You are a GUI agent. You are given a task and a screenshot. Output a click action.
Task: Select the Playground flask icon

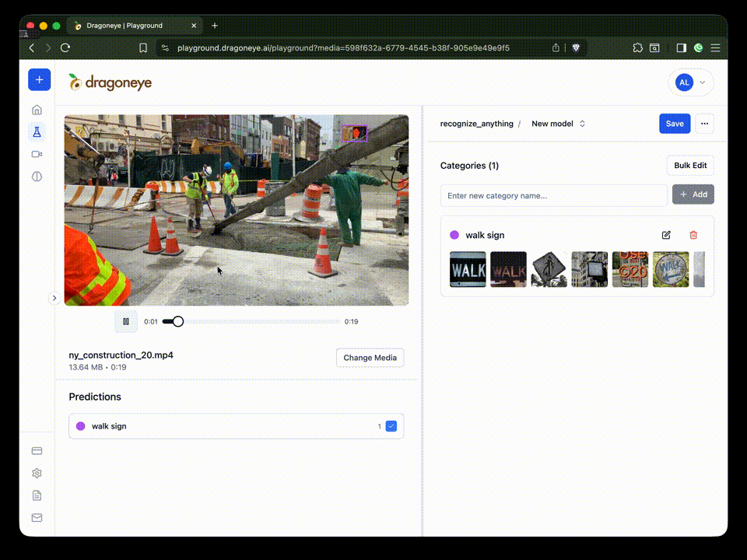click(x=37, y=131)
